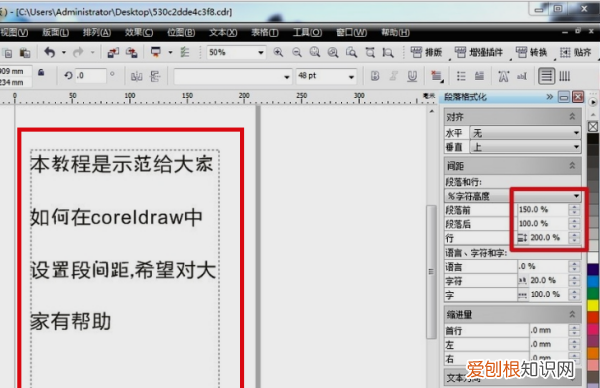Click the 段落前 150.0 % value field
This screenshot has height=388, width=600.
543,210
